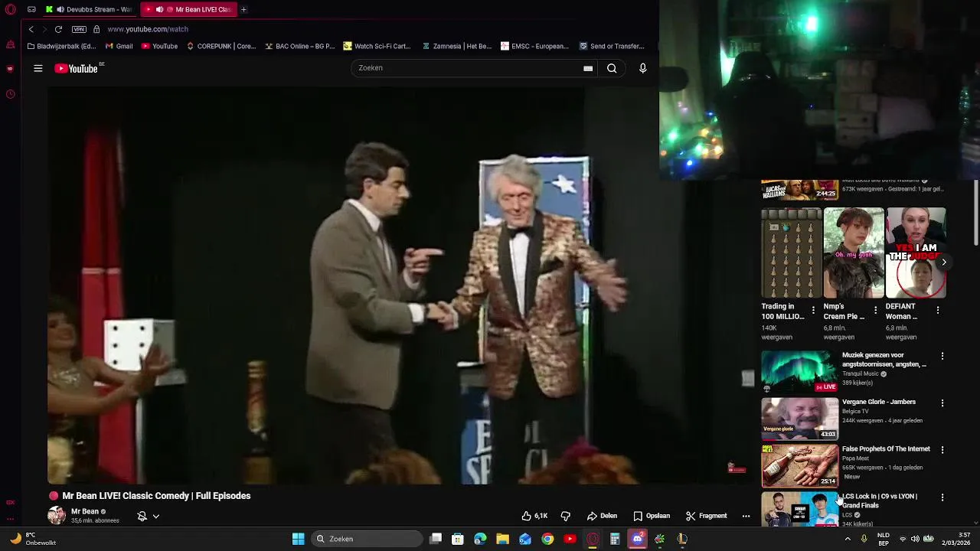Start voice search with microphone icon
Screen dimensions: 980x551
pos(642,68)
